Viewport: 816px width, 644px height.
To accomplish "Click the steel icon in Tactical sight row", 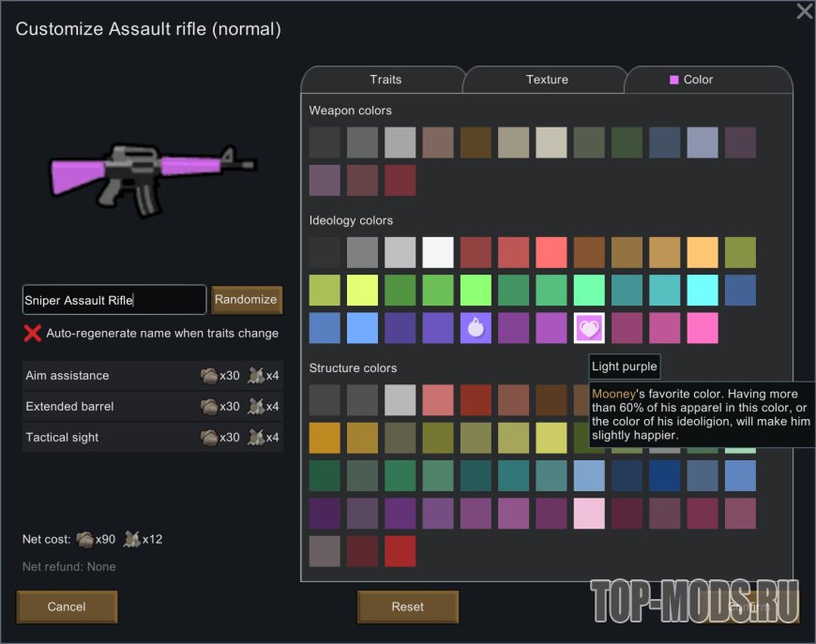I will click(x=209, y=438).
